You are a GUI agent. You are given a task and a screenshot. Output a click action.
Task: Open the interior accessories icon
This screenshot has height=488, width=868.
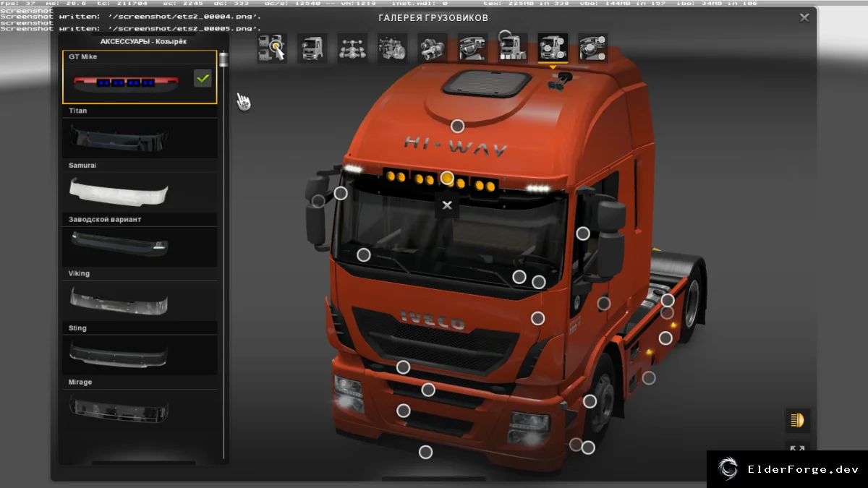(x=593, y=48)
